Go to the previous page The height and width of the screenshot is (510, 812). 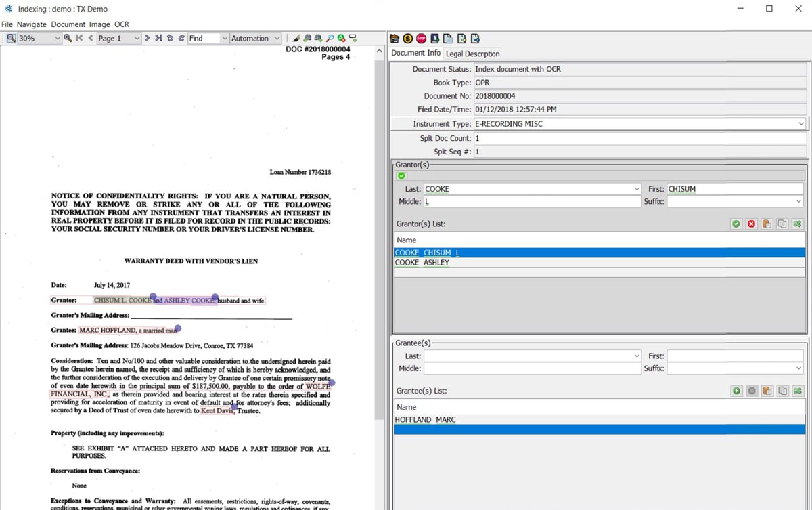point(91,39)
